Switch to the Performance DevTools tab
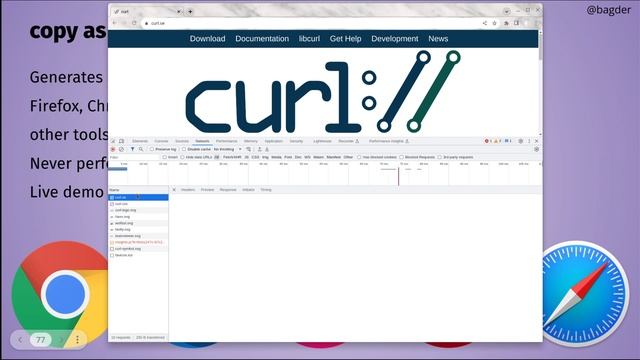This screenshot has width=640, height=360. [227, 141]
